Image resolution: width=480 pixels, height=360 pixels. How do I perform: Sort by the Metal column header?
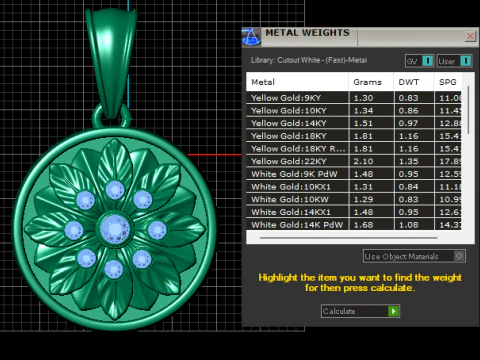point(297,82)
